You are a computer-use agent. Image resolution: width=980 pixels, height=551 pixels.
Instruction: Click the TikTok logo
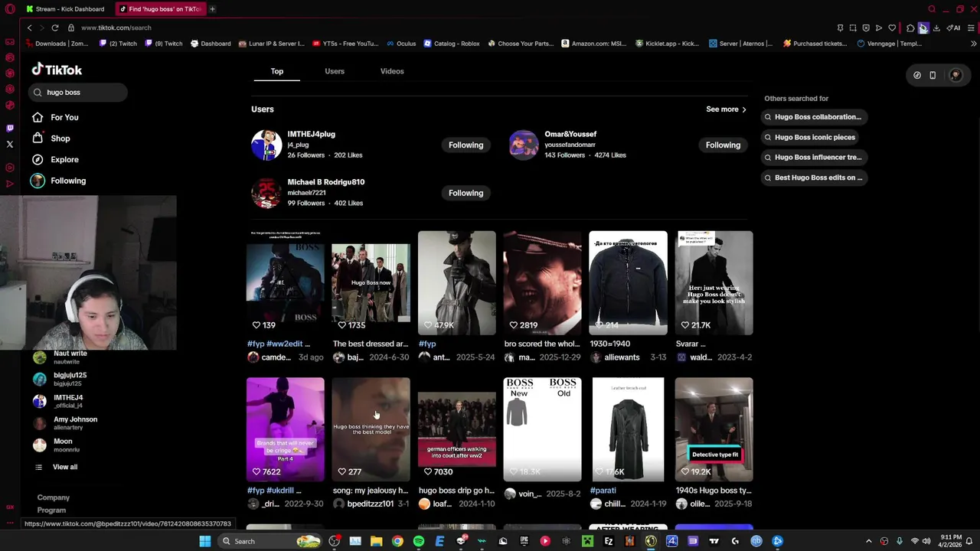click(57, 70)
